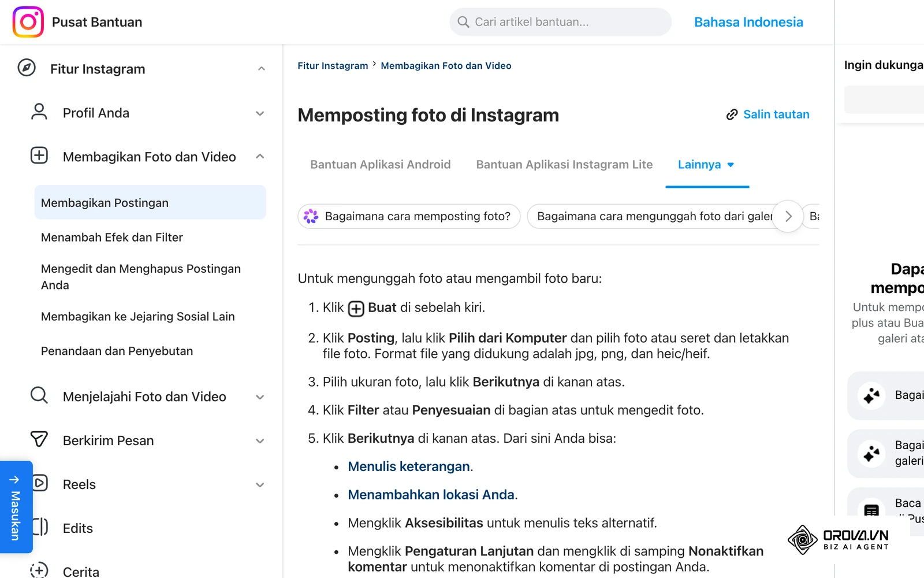Click Pusat Bantuan header title
The width and height of the screenshot is (924, 578).
click(x=97, y=22)
